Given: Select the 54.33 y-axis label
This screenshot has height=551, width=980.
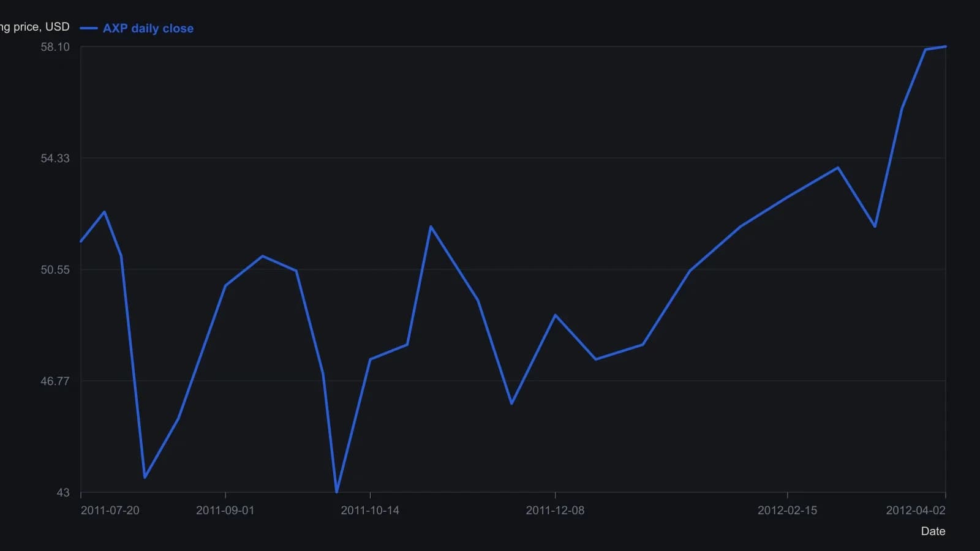Looking at the screenshot, I should [55, 159].
